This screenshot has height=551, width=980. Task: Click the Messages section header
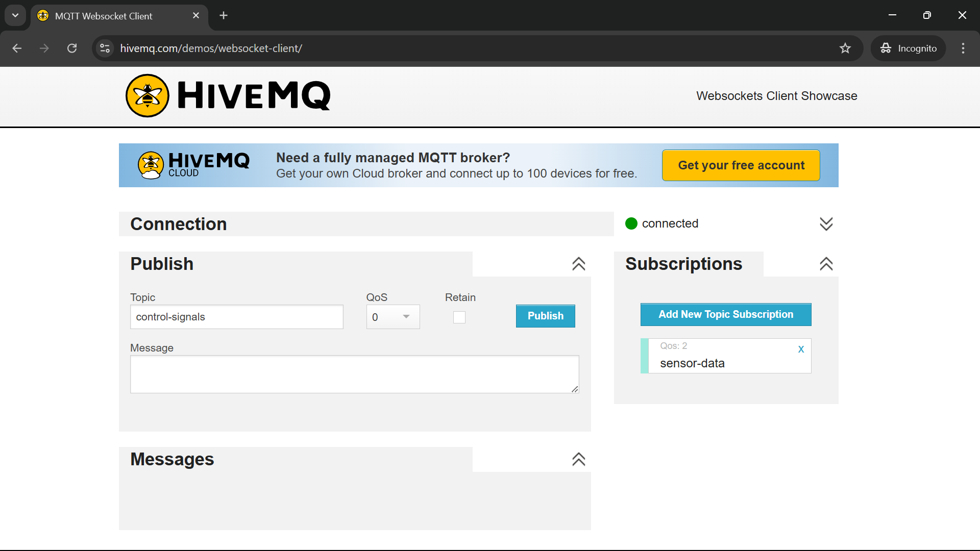click(296, 459)
